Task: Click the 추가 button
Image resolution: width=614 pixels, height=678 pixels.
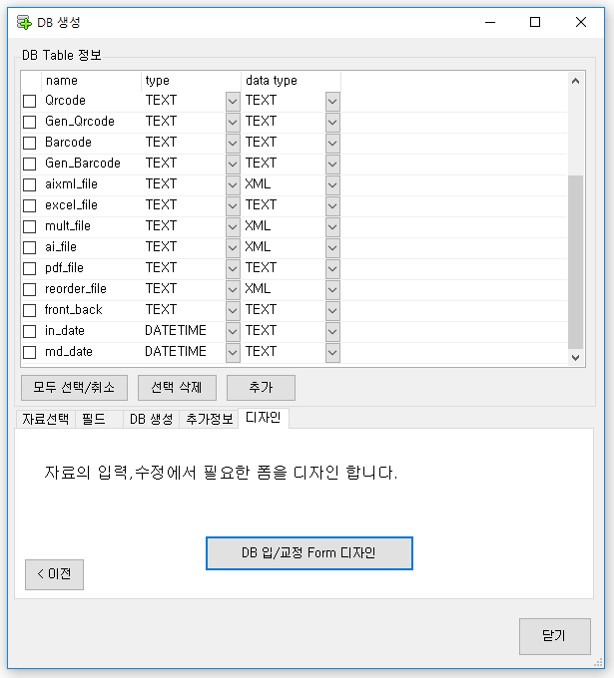Action: (x=260, y=387)
